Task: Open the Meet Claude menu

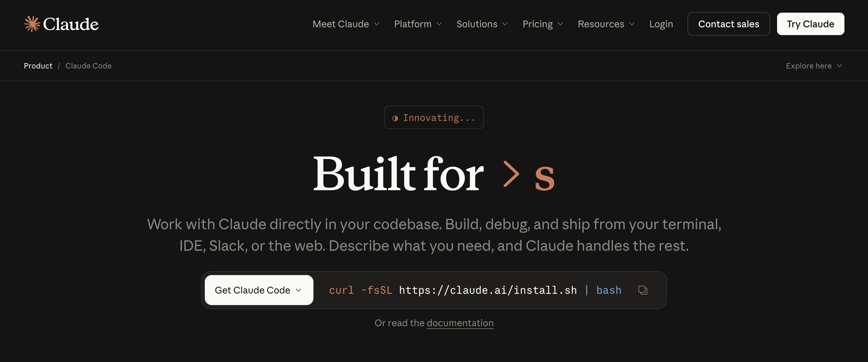Action: click(346, 24)
